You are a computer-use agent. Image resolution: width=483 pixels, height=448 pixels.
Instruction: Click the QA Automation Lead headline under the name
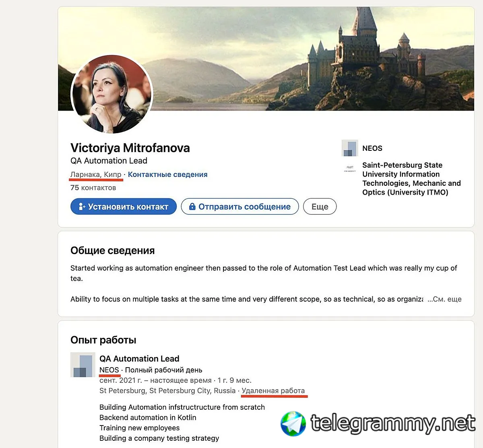[109, 161]
